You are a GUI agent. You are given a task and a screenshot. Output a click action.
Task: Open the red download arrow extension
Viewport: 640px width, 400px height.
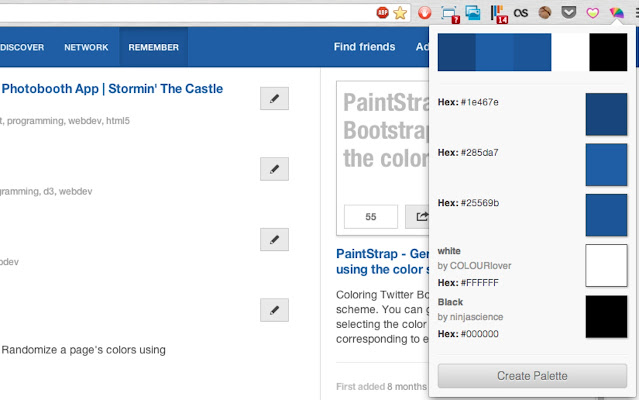click(x=424, y=13)
